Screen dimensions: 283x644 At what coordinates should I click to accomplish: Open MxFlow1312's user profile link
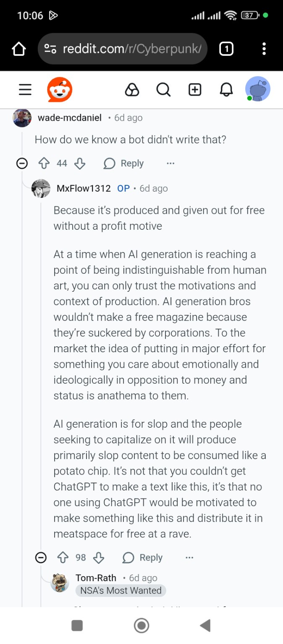[84, 188]
